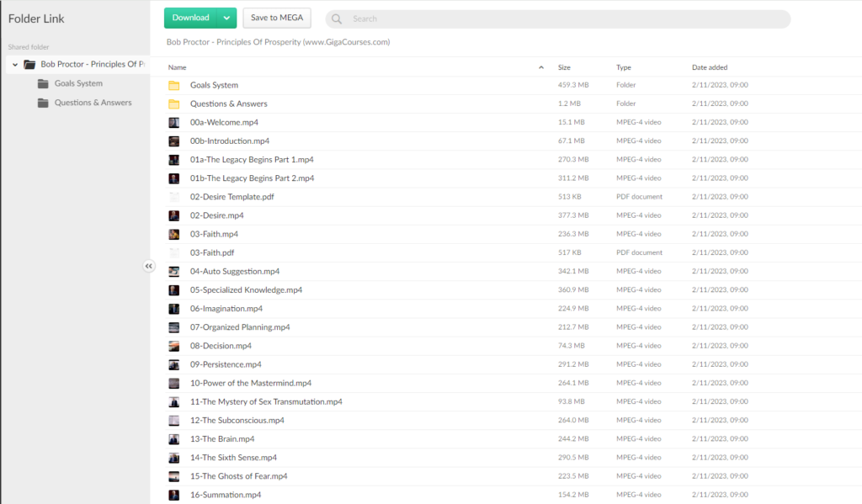The image size is (862, 504).
Task: Click the Goals System folder icon in list
Action: coord(174,85)
